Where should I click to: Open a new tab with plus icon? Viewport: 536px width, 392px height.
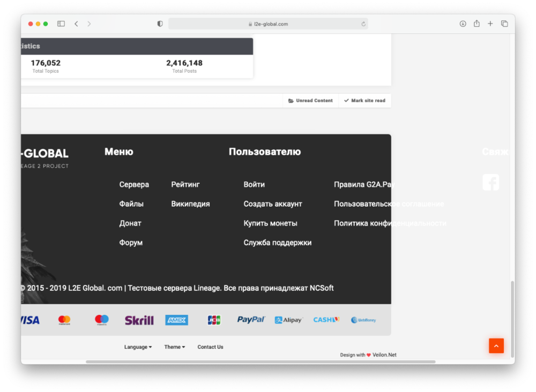coord(490,24)
